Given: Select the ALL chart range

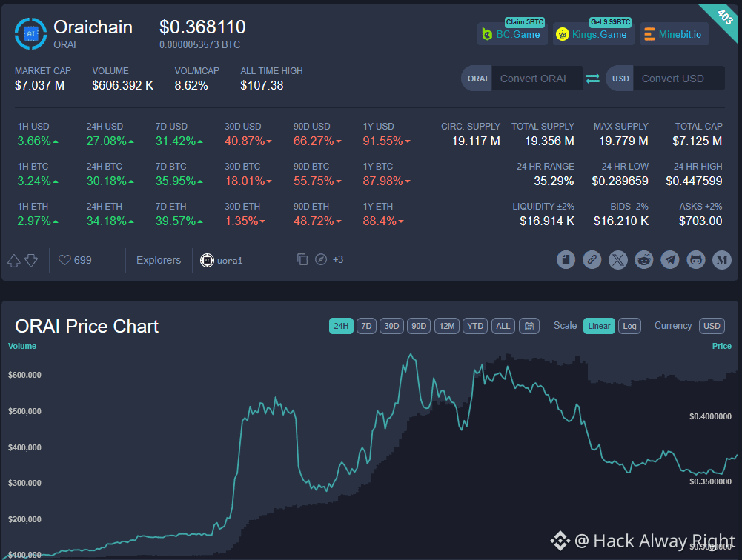Looking at the screenshot, I should tap(503, 326).
